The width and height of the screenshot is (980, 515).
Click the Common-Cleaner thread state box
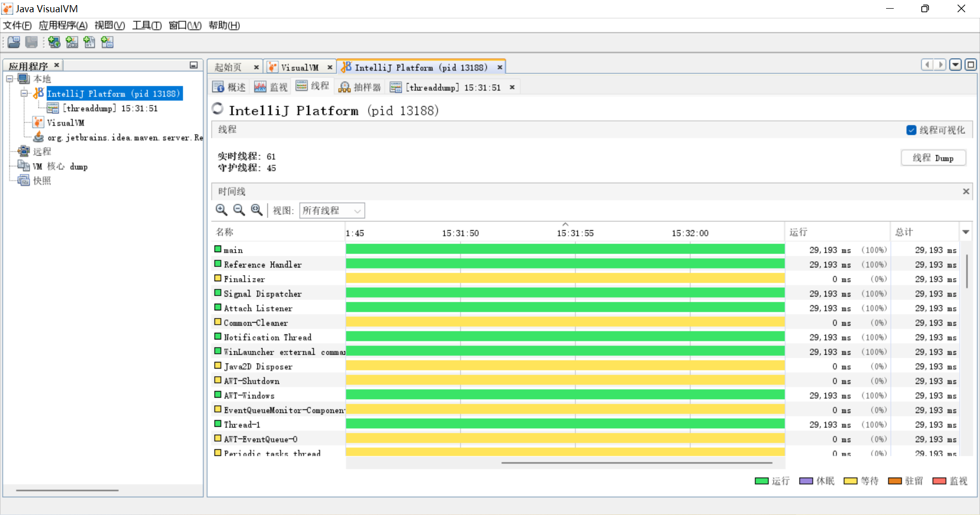pyautogui.click(x=218, y=322)
